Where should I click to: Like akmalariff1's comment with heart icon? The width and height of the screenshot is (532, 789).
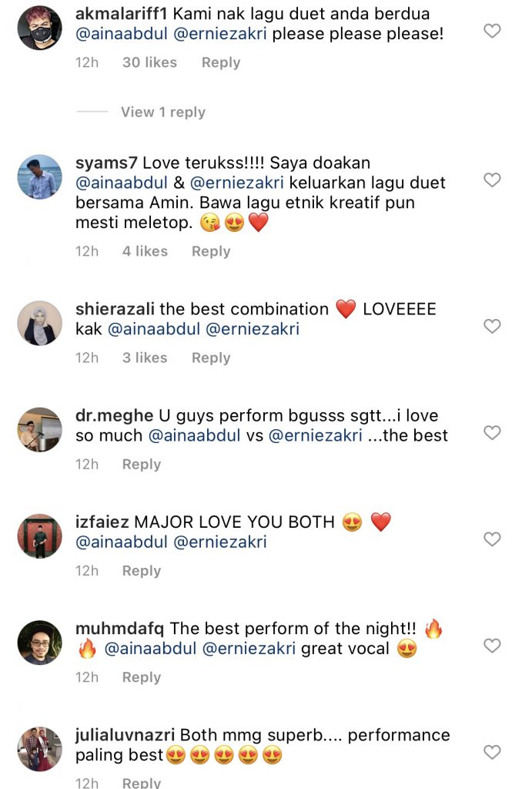point(491,31)
